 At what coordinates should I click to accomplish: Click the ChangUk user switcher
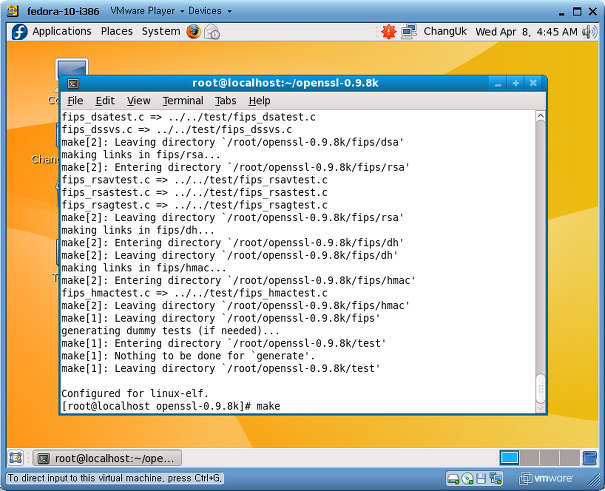(x=445, y=32)
